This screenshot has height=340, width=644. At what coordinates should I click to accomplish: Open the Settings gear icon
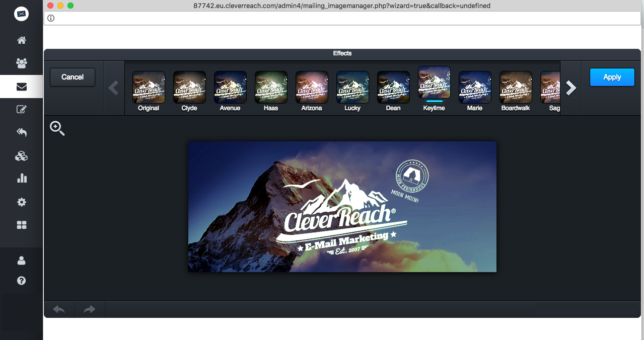tap(21, 202)
